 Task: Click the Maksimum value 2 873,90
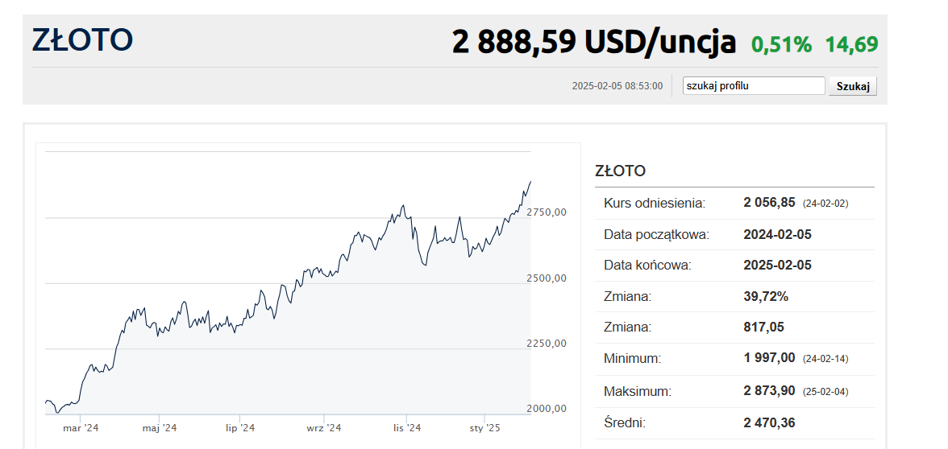769,390
